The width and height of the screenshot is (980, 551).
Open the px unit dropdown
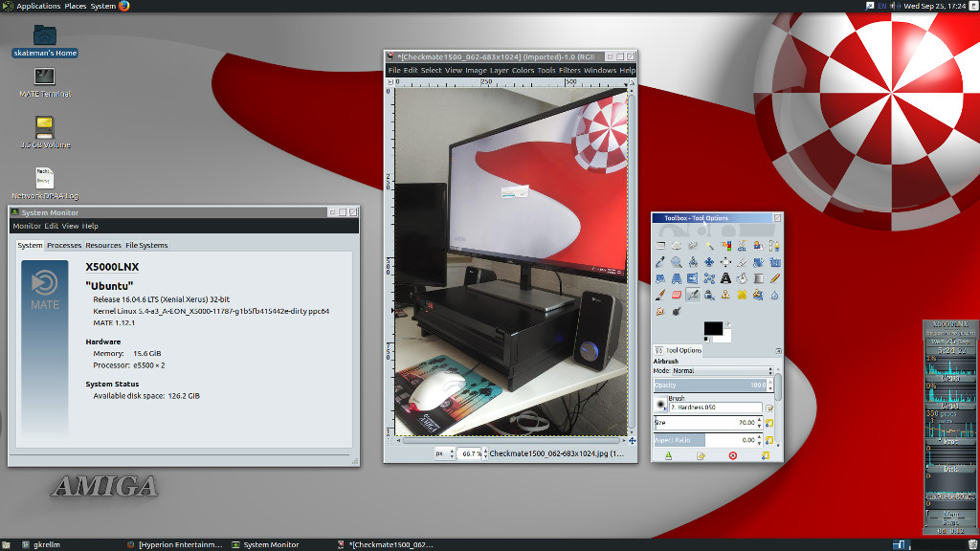point(443,453)
